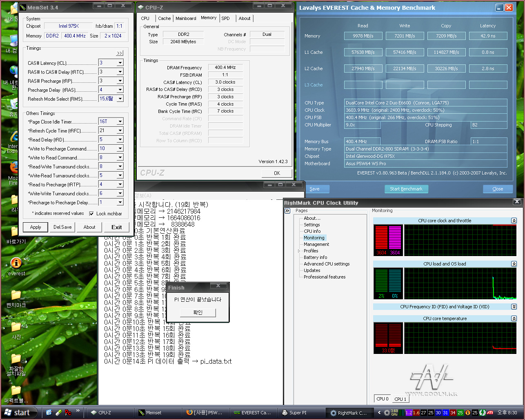The height and width of the screenshot is (420, 525).
Task: Expand the CPU Frequency ID and Voltage ID panel
Action: [x=514, y=307]
